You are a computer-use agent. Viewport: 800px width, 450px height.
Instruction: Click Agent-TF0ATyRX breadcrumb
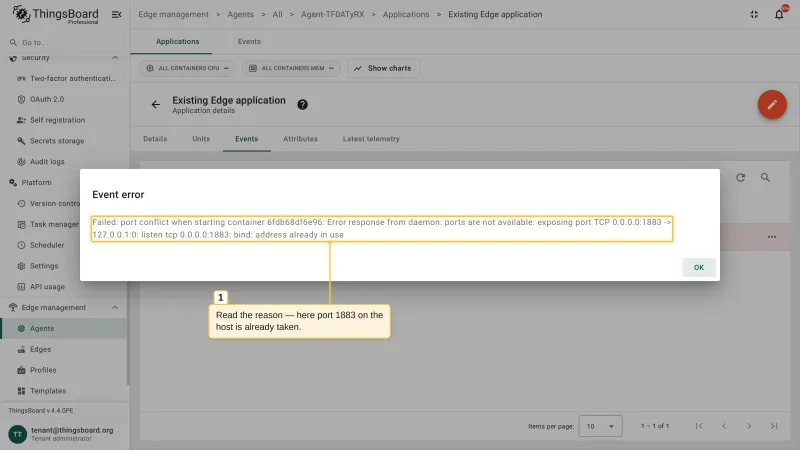click(333, 14)
